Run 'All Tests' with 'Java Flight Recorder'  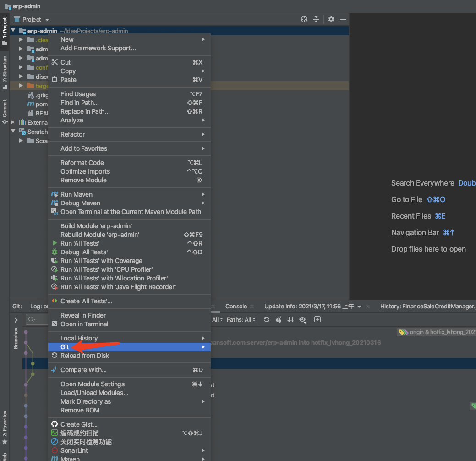pos(129,287)
